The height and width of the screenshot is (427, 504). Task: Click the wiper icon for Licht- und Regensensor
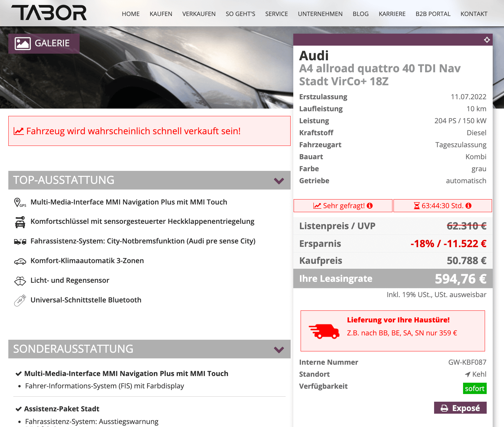coord(20,281)
